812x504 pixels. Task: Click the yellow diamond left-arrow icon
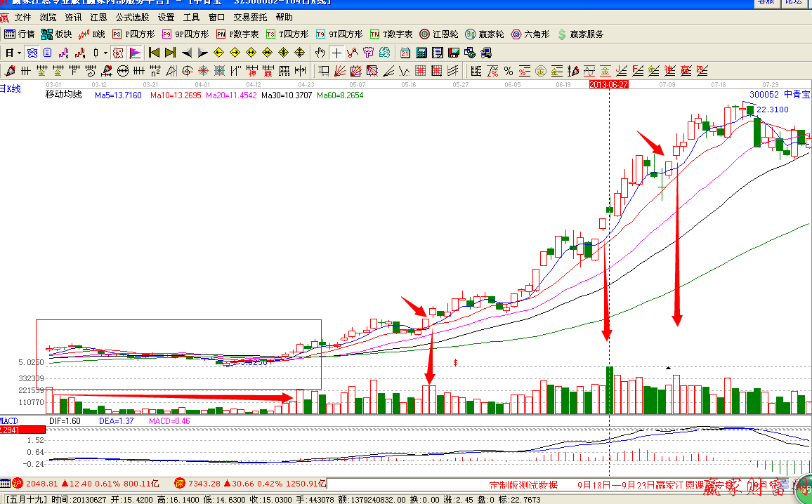point(218,53)
